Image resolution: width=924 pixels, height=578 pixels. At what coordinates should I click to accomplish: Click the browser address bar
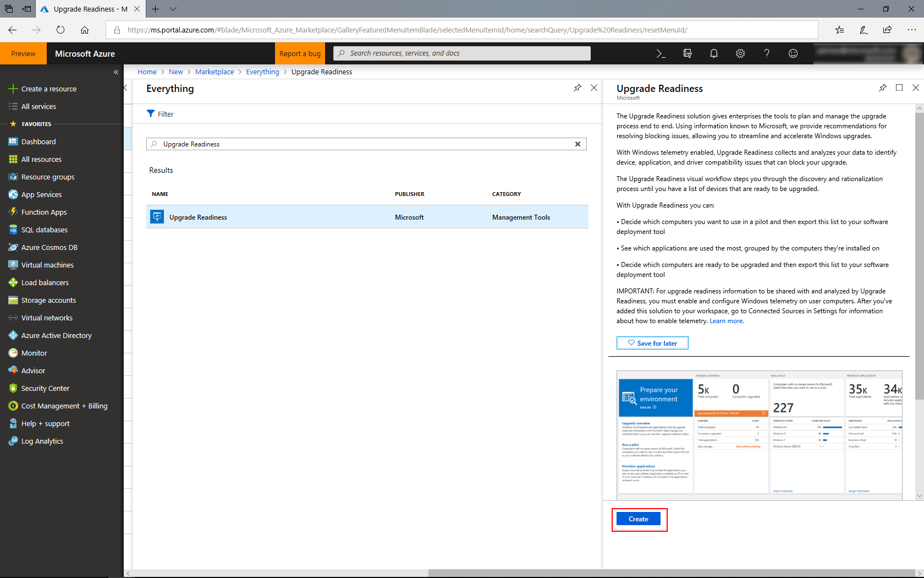pos(462,30)
